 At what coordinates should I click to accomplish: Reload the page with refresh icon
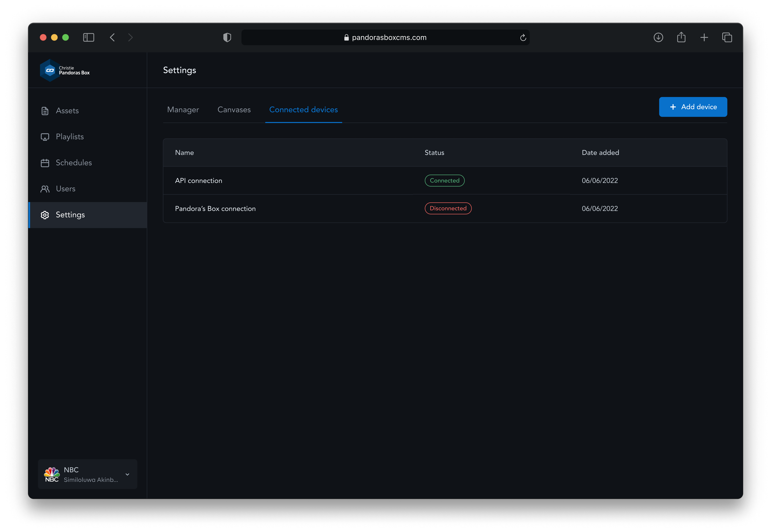523,38
